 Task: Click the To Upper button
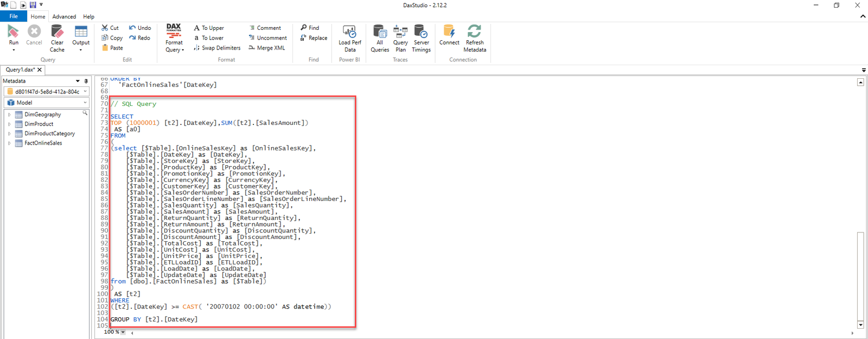pyautogui.click(x=209, y=28)
